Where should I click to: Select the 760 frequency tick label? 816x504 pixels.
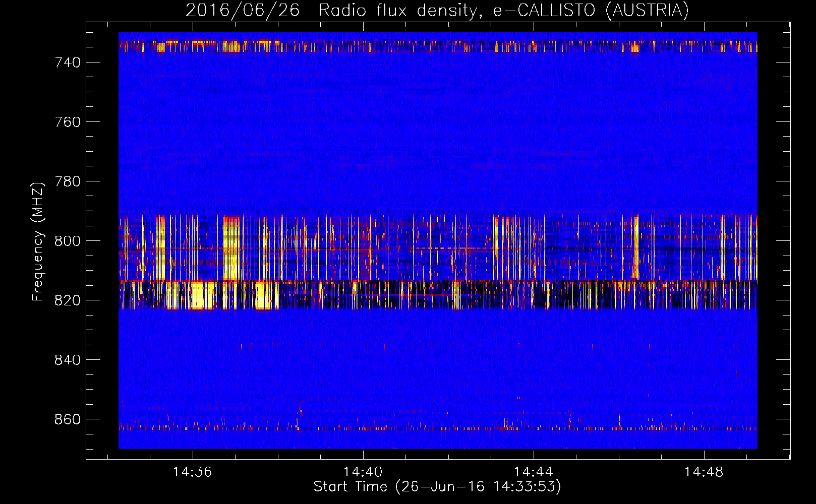click(68, 122)
